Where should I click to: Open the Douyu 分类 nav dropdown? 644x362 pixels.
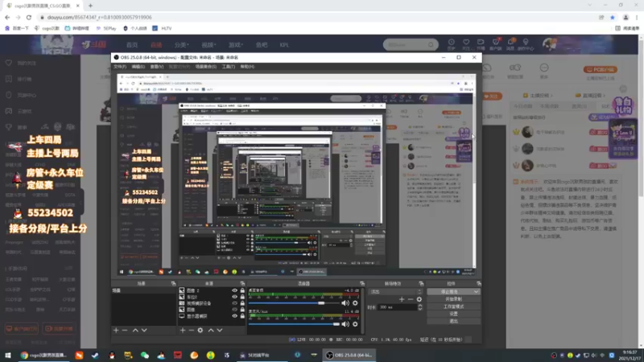pos(181,45)
